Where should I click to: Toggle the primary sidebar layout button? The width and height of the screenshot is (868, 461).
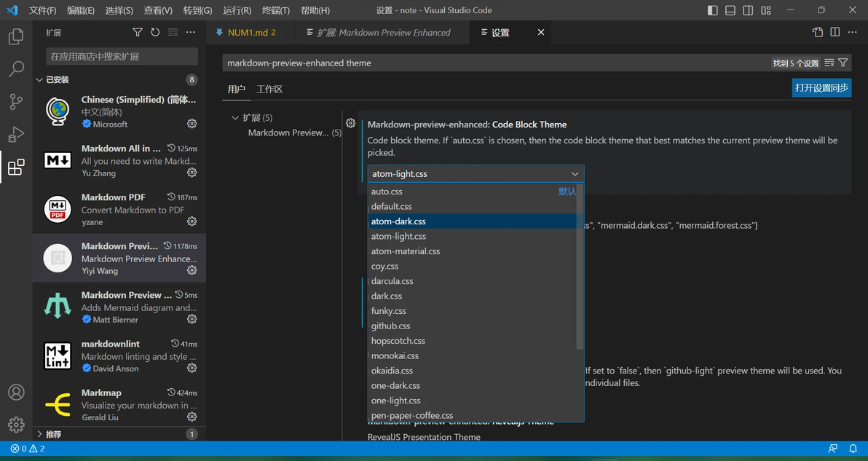tap(712, 10)
